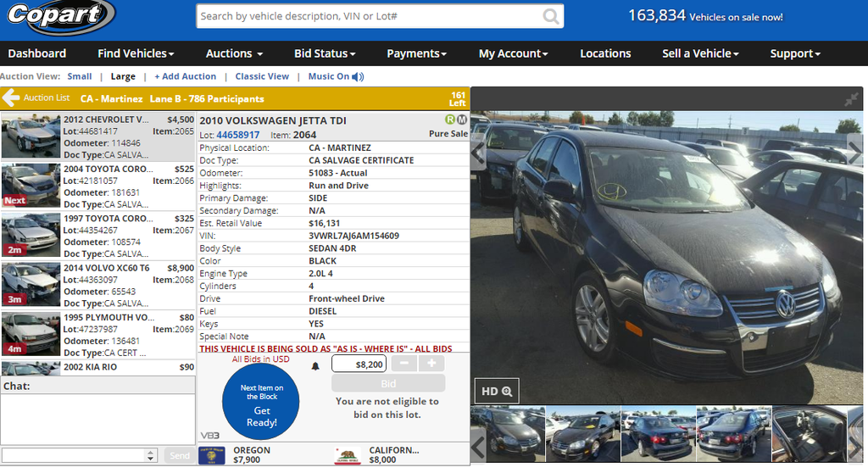Click the Oregon state flag icon
Image resolution: width=868 pixels, height=473 pixels.
[211, 455]
